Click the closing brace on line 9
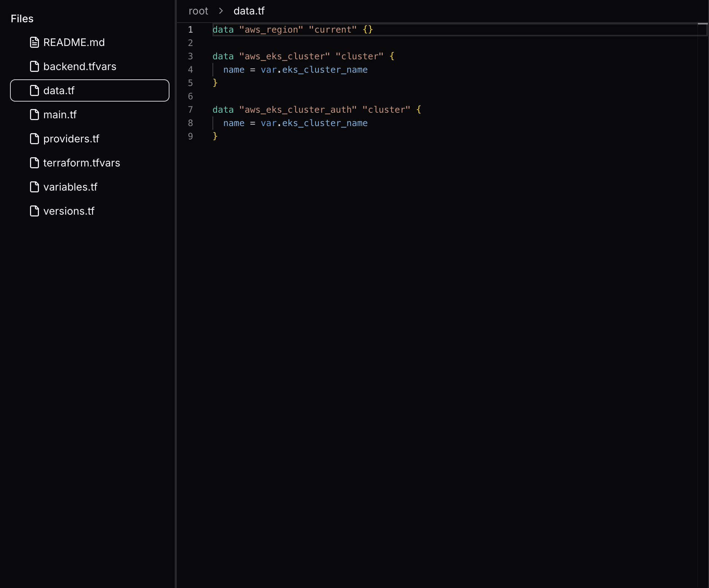The width and height of the screenshot is (709, 588). (215, 136)
